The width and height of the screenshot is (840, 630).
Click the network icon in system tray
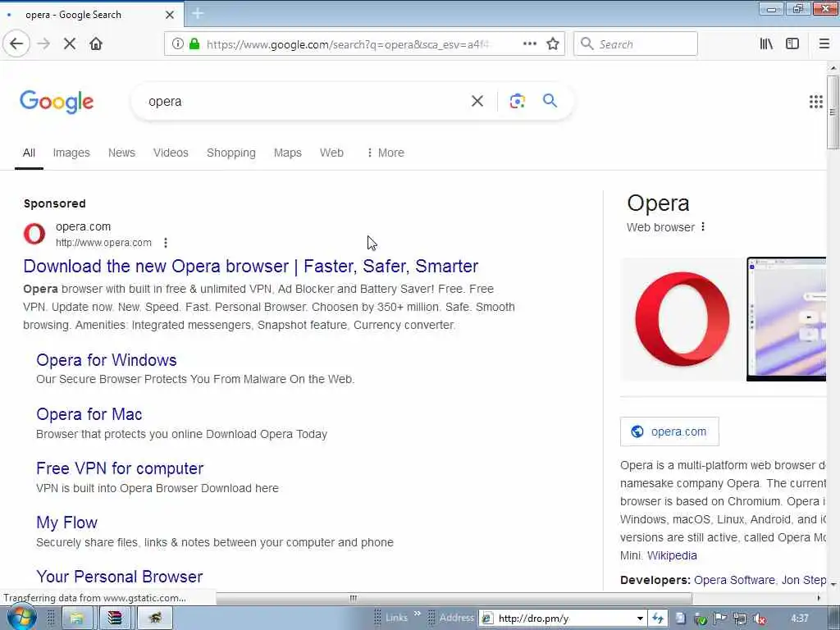coord(740,619)
